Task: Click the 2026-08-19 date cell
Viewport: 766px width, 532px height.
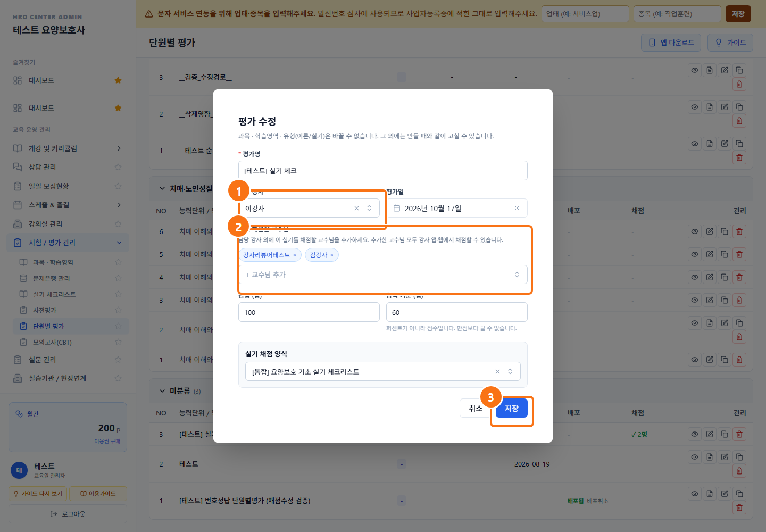Action: click(532, 464)
